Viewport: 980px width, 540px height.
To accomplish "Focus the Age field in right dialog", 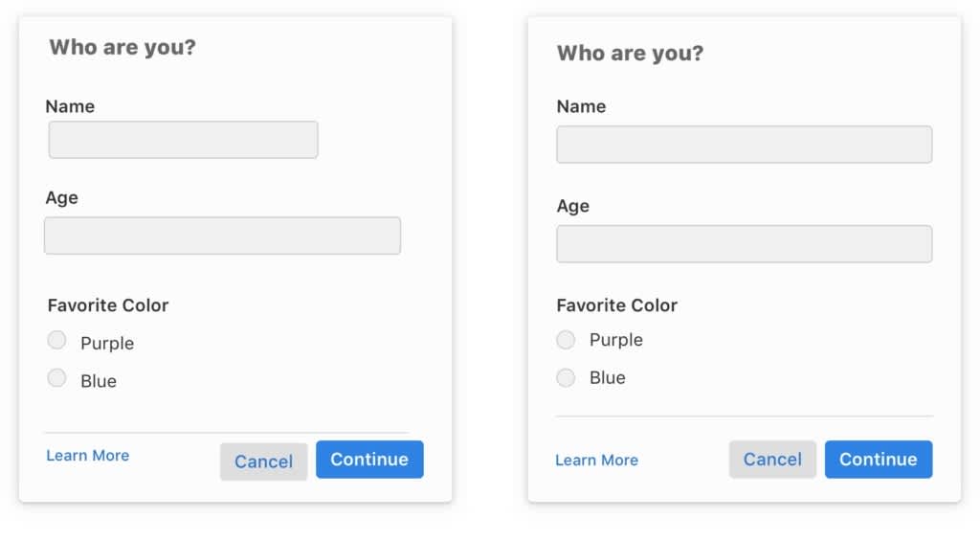I will tap(744, 244).
